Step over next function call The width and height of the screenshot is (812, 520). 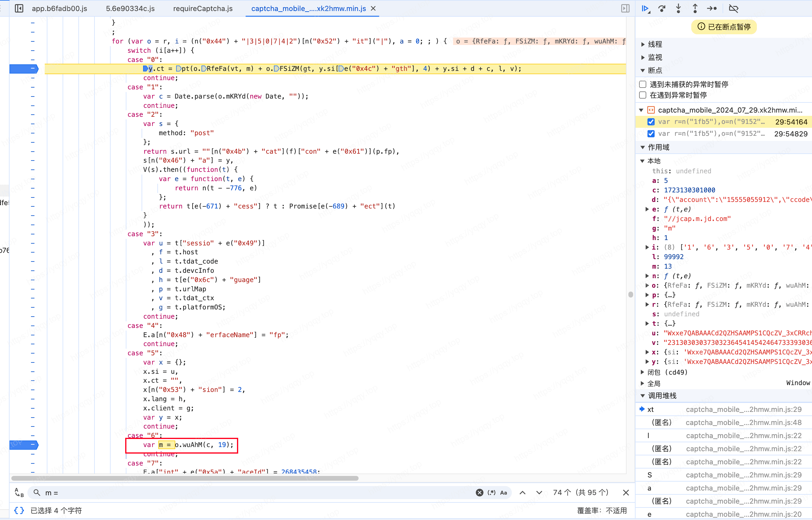click(x=662, y=8)
